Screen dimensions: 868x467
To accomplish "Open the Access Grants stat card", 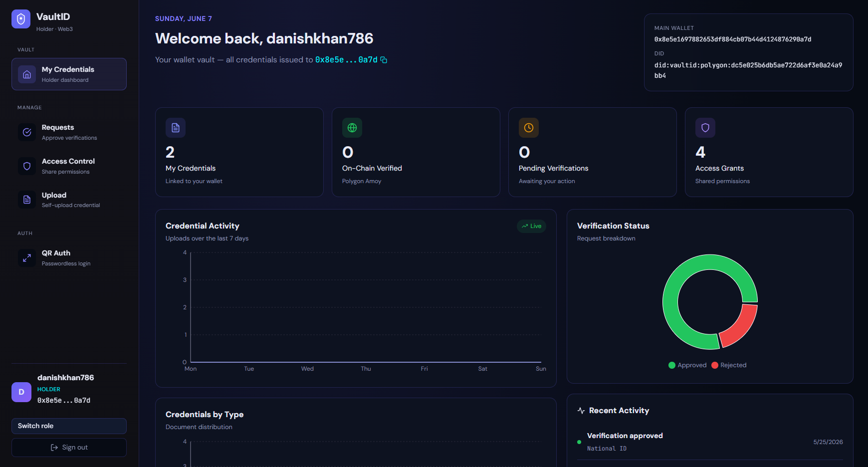I will pyautogui.click(x=769, y=152).
